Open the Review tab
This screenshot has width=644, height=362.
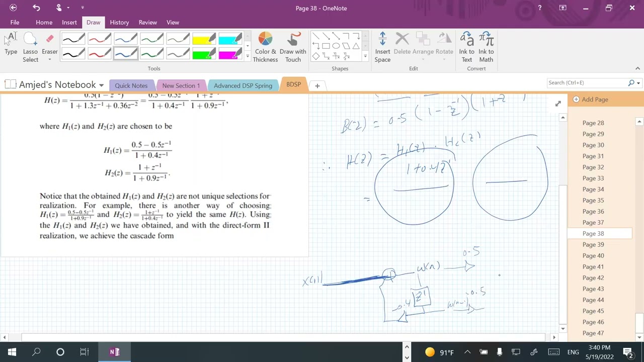pyautogui.click(x=148, y=22)
